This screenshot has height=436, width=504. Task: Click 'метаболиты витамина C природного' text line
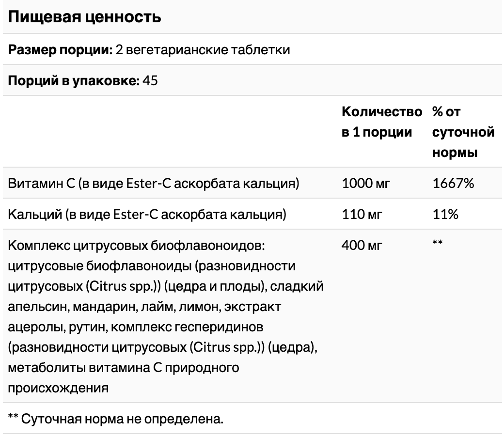click(x=124, y=368)
